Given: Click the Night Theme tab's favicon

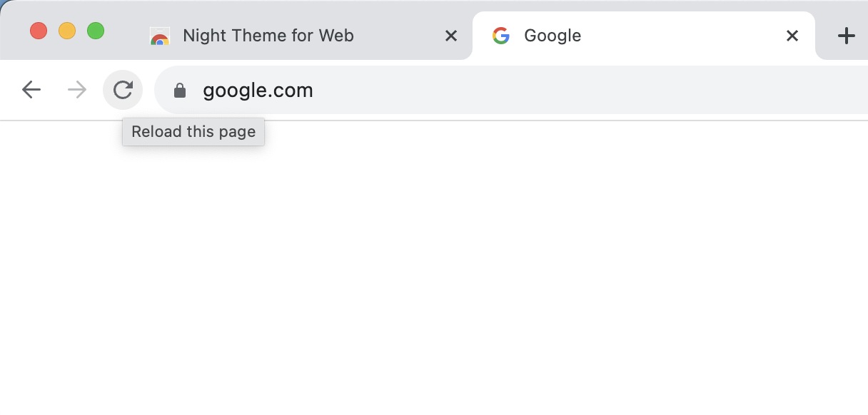Looking at the screenshot, I should point(160,36).
